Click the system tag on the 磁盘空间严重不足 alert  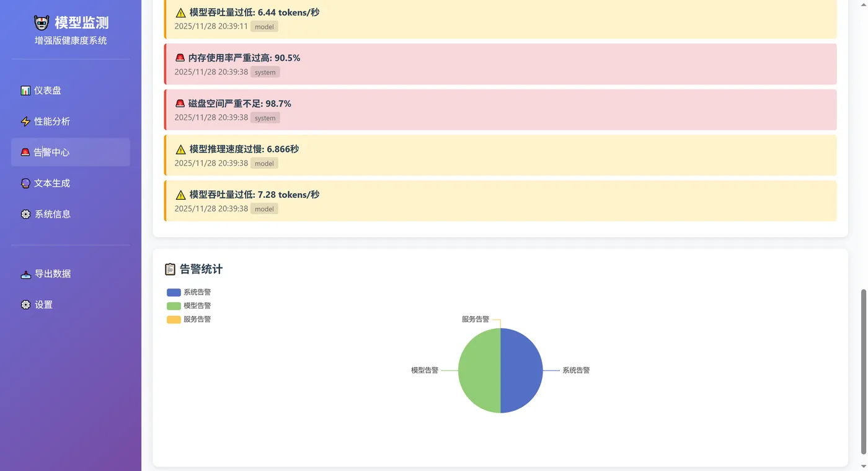pos(265,118)
